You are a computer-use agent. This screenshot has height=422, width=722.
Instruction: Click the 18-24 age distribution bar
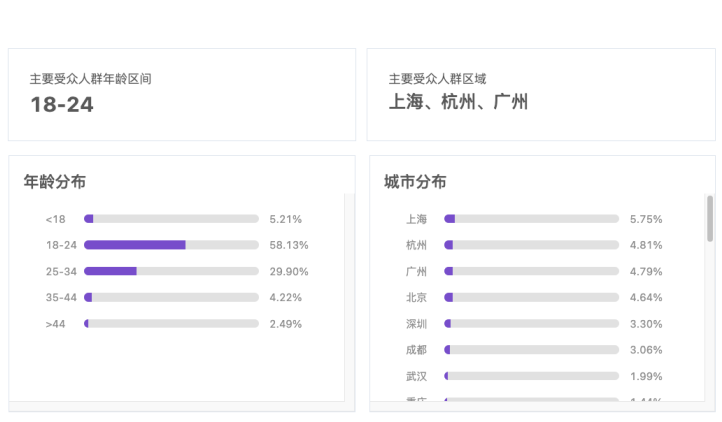pyautogui.click(x=171, y=245)
